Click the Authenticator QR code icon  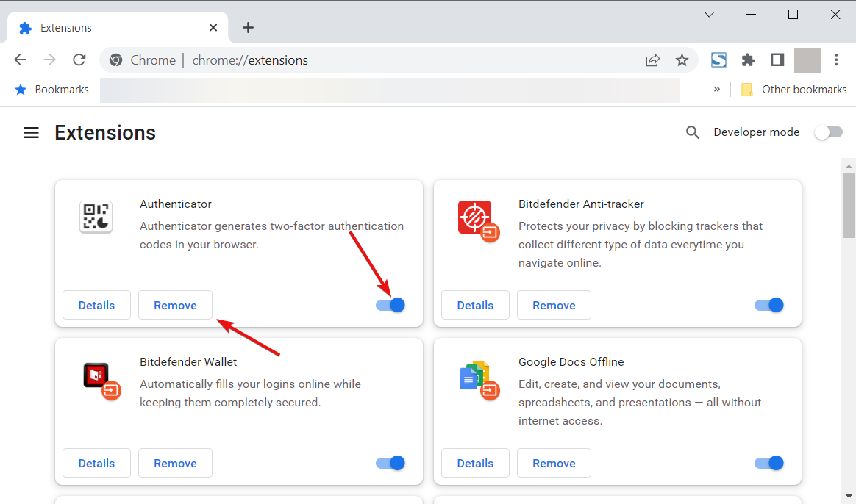click(x=96, y=217)
